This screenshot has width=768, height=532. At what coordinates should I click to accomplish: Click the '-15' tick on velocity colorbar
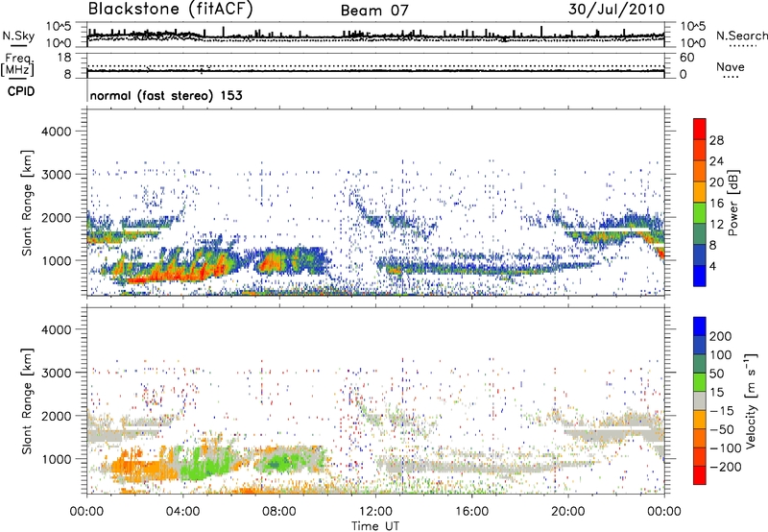coord(721,411)
